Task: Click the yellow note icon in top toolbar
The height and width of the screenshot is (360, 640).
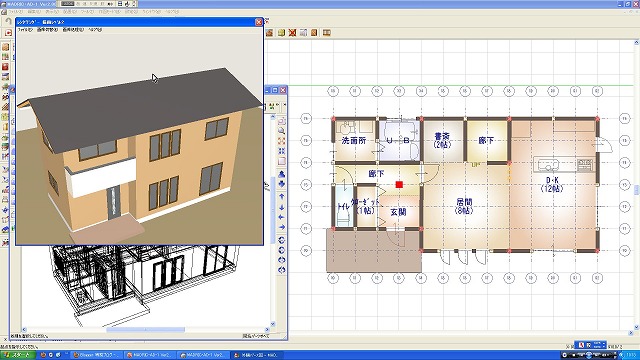Action: pyautogui.click(x=281, y=33)
